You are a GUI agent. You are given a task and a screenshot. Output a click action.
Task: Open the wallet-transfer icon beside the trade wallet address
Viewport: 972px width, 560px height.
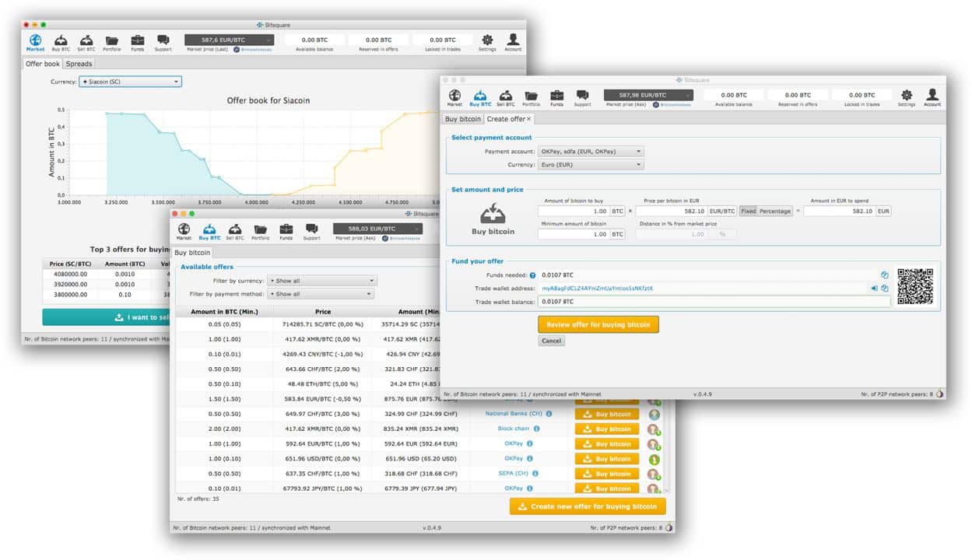(x=874, y=288)
